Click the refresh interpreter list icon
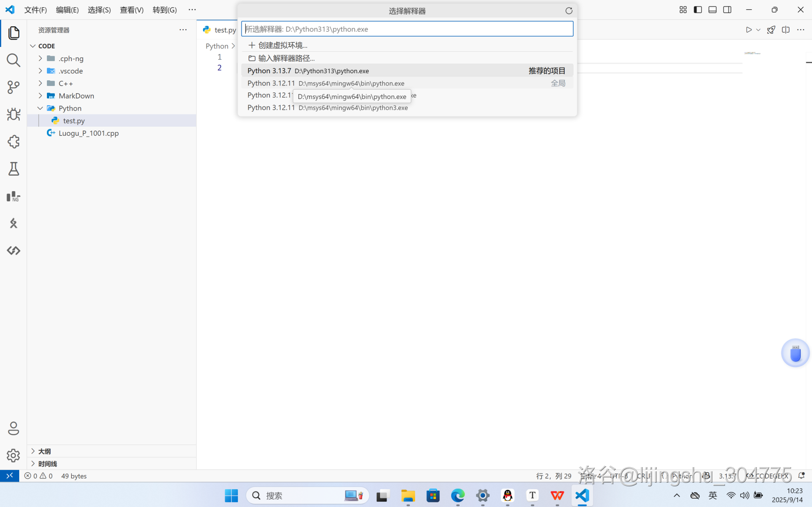 point(569,11)
